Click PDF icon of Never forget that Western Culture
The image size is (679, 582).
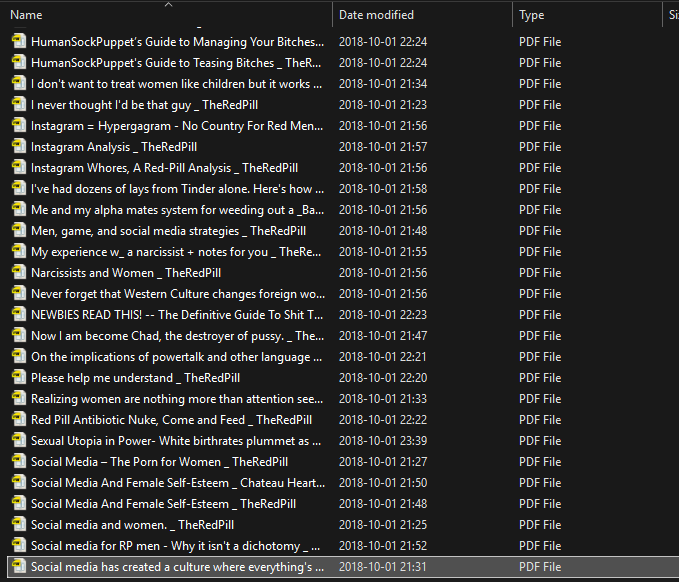pos(19,293)
